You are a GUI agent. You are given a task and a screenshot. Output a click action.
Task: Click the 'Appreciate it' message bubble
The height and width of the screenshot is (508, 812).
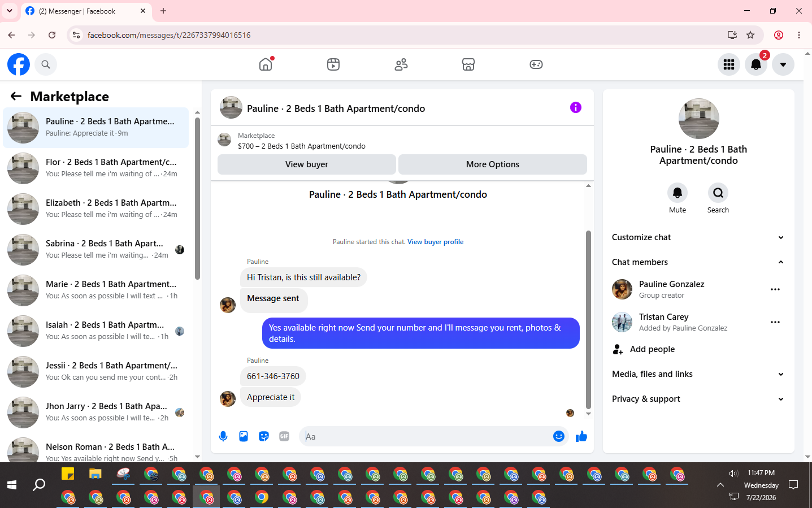(271, 397)
